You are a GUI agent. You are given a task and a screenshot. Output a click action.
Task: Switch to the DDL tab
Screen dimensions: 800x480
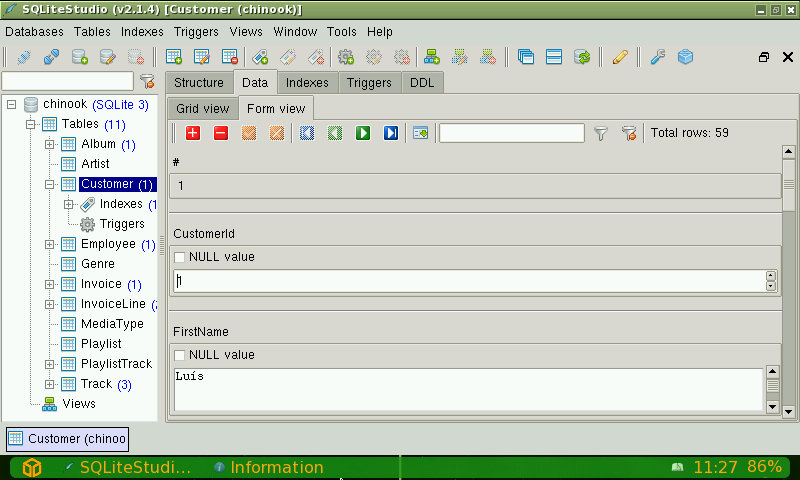[422, 83]
